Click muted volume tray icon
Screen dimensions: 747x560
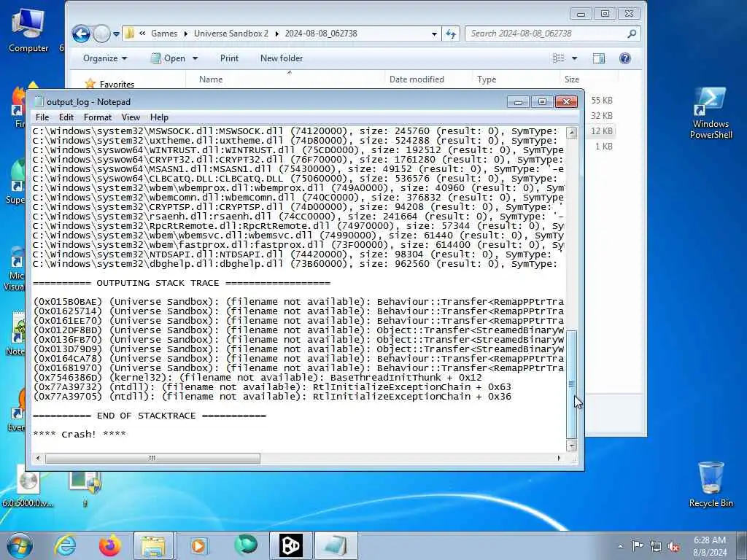click(673, 546)
